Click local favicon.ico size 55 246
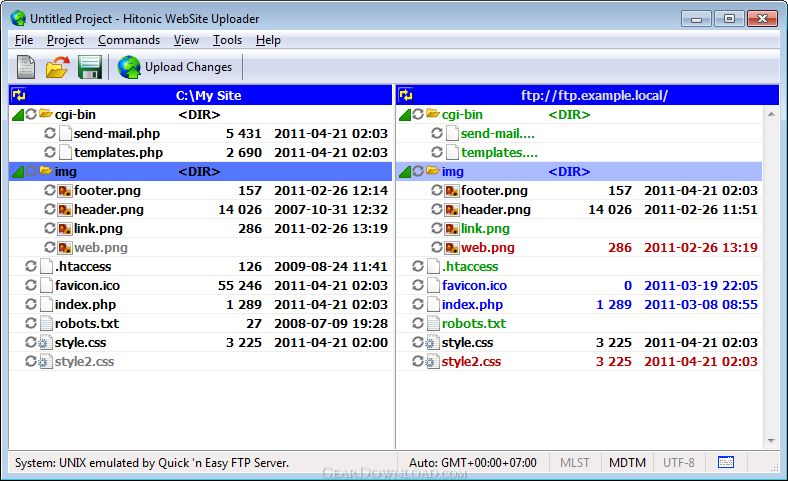 coord(240,285)
